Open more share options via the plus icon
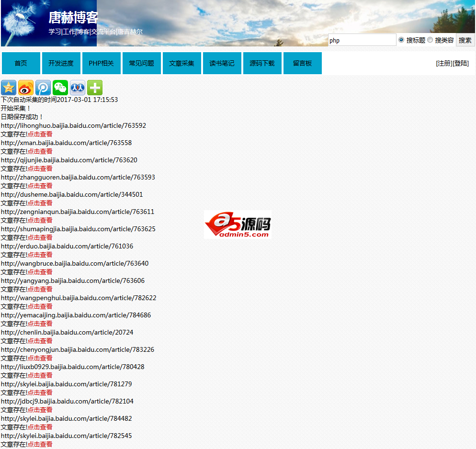Screen dimensions: 476x449 (x=95, y=88)
